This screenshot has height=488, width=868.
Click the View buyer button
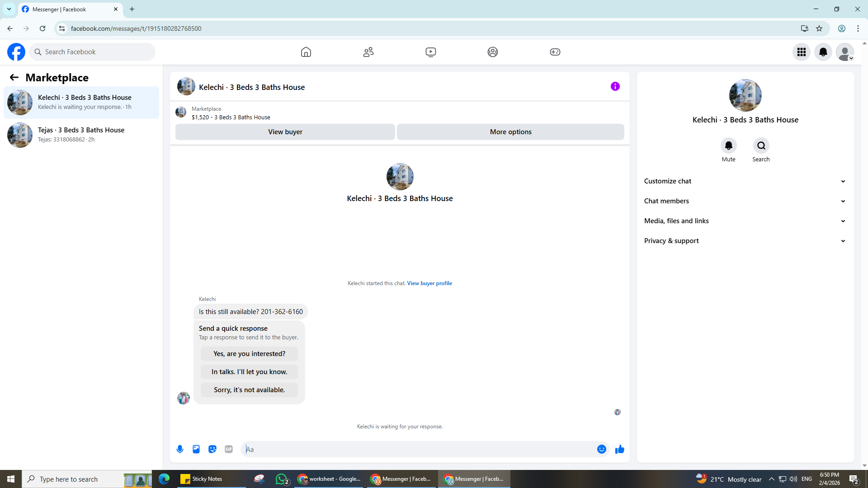coord(285,132)
